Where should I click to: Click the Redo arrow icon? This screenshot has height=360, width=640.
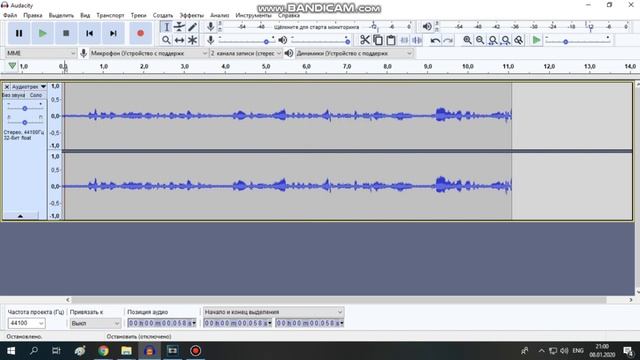[448, 40]
